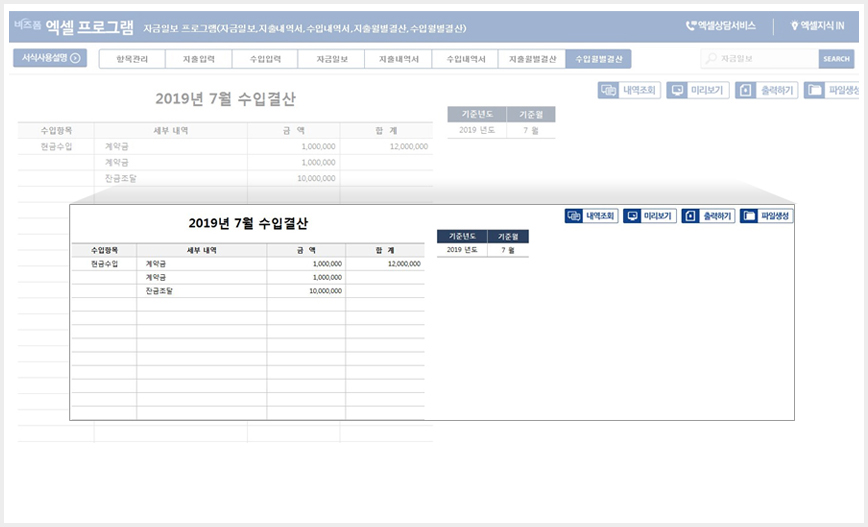Click the SEARCH button
Viewport: 868px width, 527px height.
[x=836, y=59]
